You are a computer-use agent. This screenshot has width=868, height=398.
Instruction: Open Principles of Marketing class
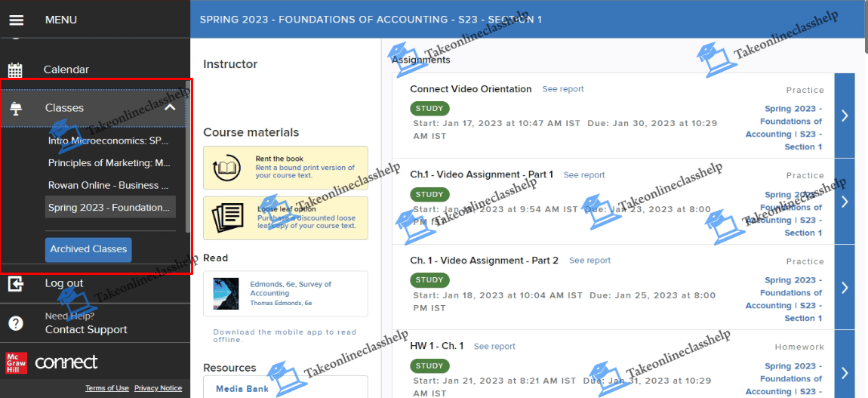coord(109,162)
